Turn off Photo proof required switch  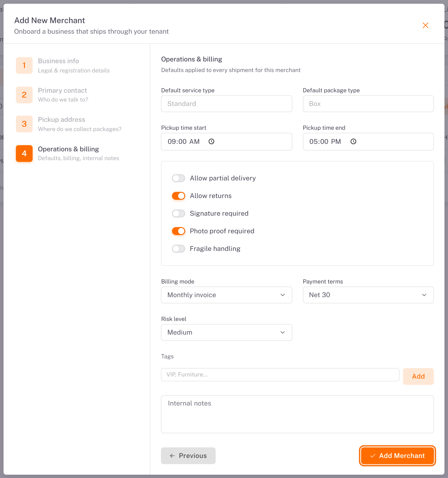[x=178, y=231]
